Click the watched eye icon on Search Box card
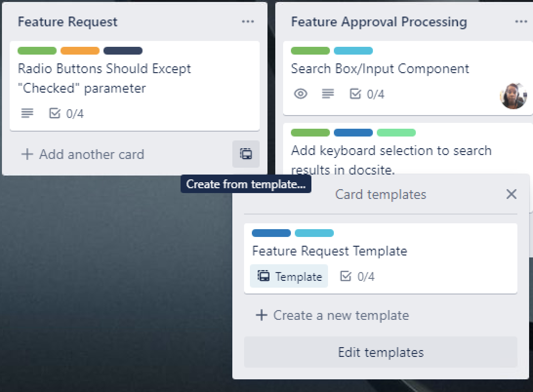Viewport: 533px width, 392px height. (300, 94)
